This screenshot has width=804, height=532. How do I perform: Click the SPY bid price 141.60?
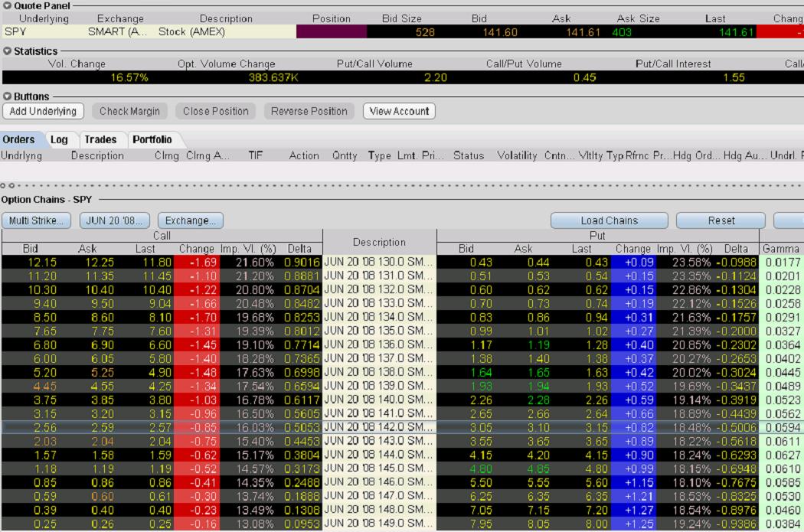[500, 32]
